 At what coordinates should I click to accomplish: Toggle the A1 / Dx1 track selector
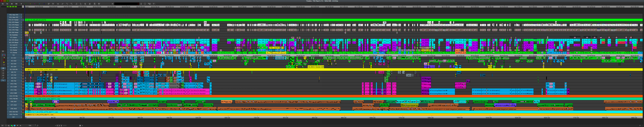pos(14,58)
